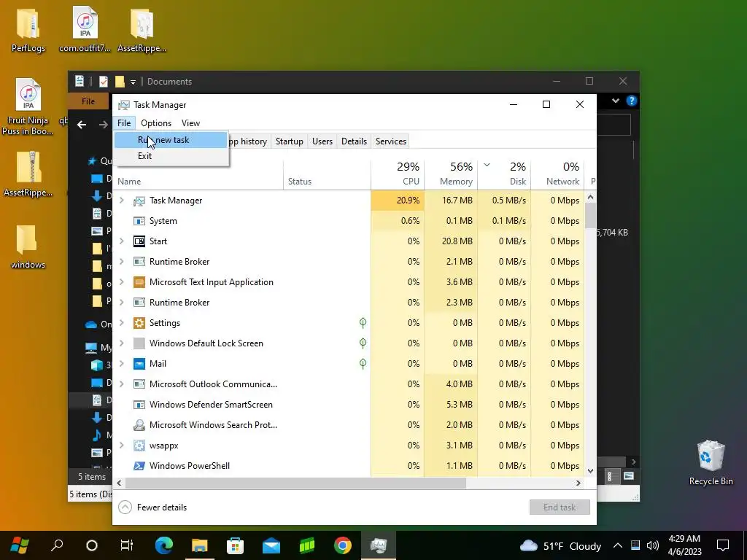
Task: Expand the Start process row
Action: pyautogui.click(x=122, y=241)
